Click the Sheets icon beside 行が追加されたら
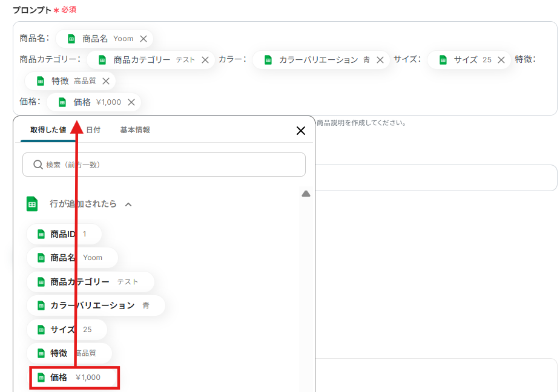The image size is (560, 392). click(32, 204)
